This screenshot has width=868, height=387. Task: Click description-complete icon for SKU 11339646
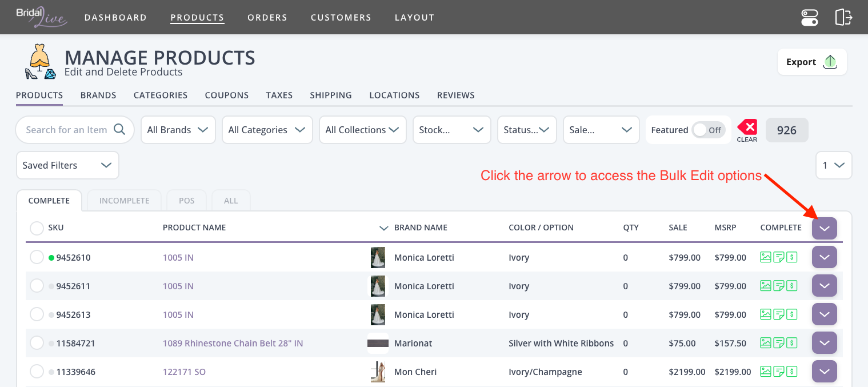tap(778, 372)
